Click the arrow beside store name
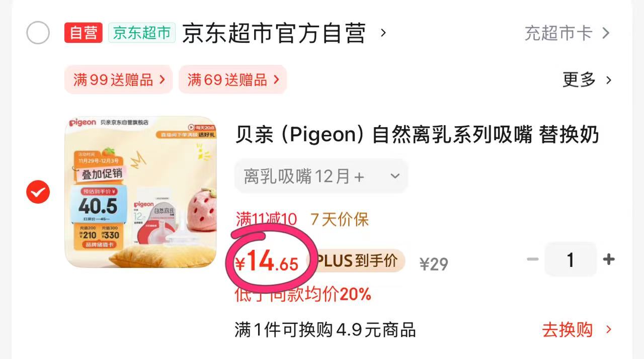 pos(383,33)
